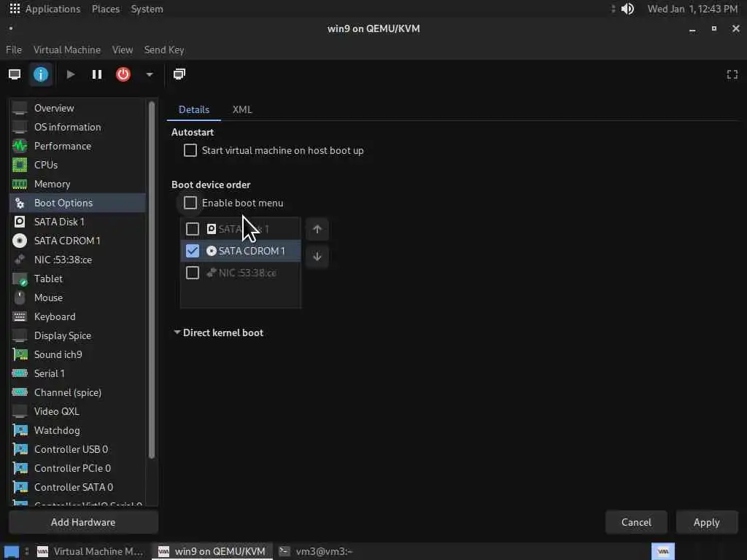Click workspace switcher in bottom panel
This screenshot has width=747, height=560.
click(662, 551)
